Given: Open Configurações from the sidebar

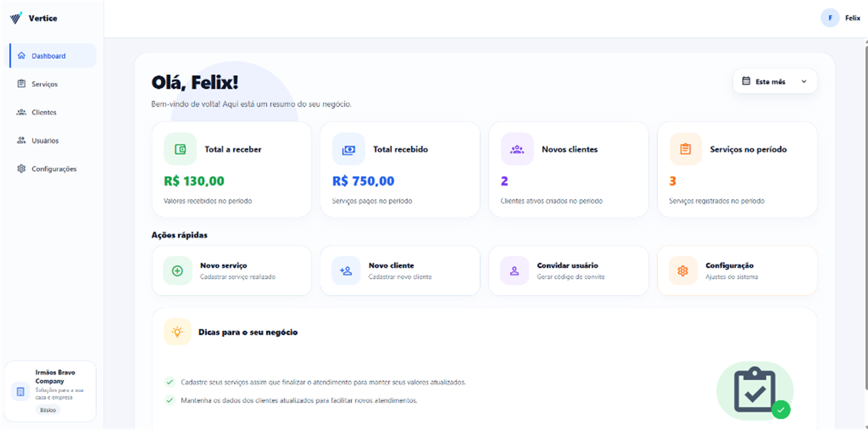Looking at the screenshot, I should (53, 169).
